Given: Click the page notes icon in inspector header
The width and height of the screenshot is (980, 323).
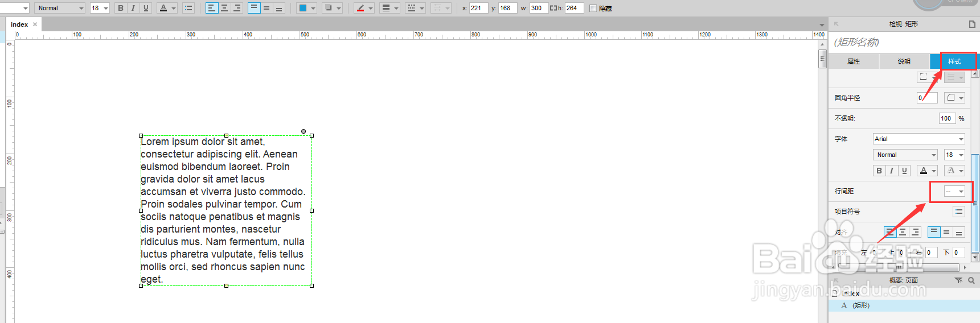Looking at the screenshot, I should tap(972, 24).
